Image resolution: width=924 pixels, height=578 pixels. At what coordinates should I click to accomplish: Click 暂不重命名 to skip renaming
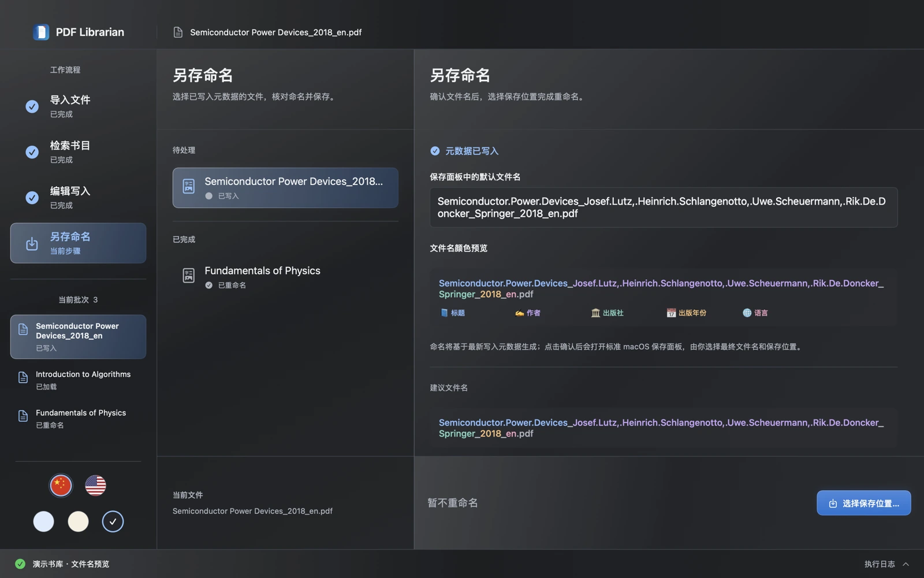point(453,503)
